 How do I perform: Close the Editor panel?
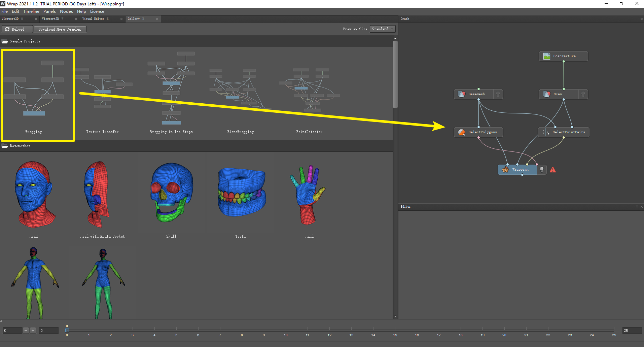click(x=641, y=207)
